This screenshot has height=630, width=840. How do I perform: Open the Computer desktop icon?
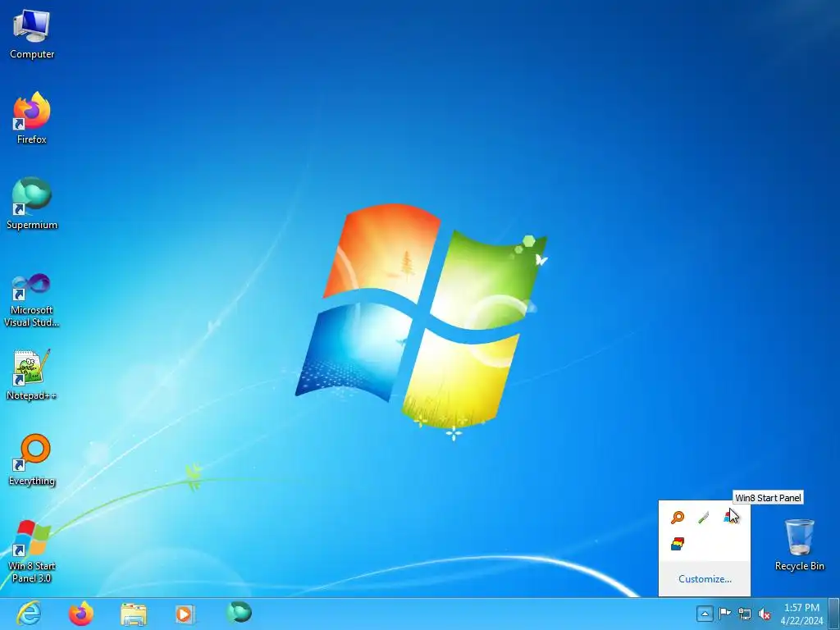(32, 34)
